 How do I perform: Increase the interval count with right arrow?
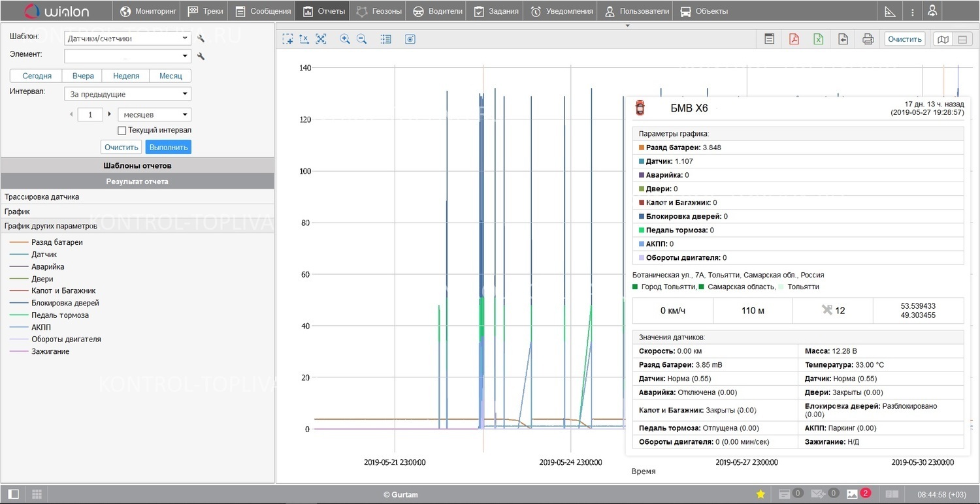109,114
